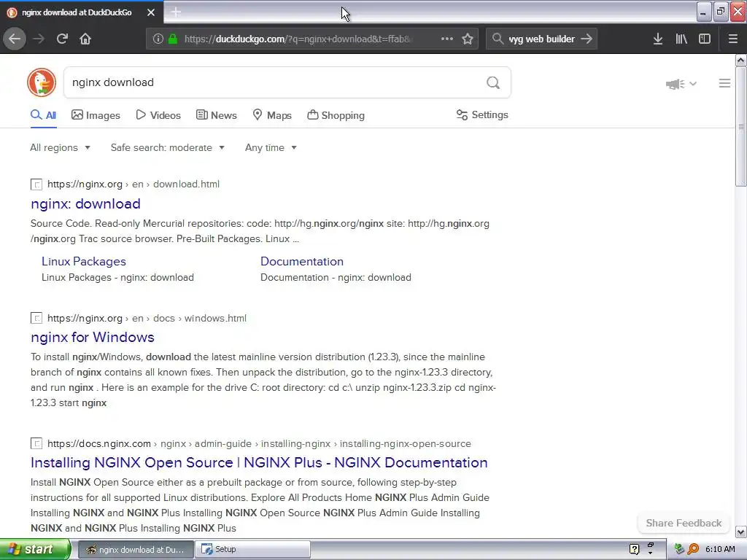Screen dimensions: 747x560
Task: Click the scrollbar down arrow
Action: [740, 532]
